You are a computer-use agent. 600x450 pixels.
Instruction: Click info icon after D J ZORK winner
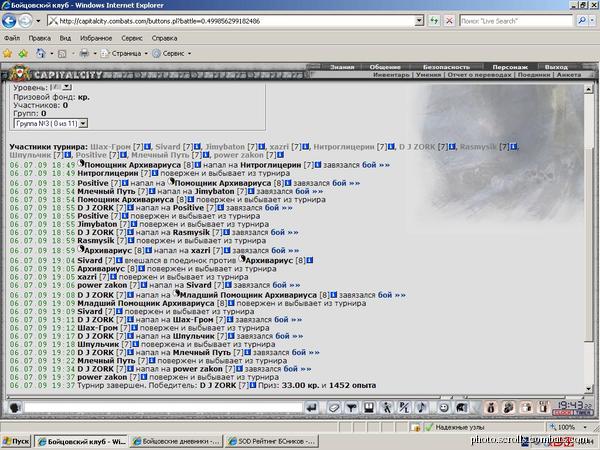click(x=253, y=385)
